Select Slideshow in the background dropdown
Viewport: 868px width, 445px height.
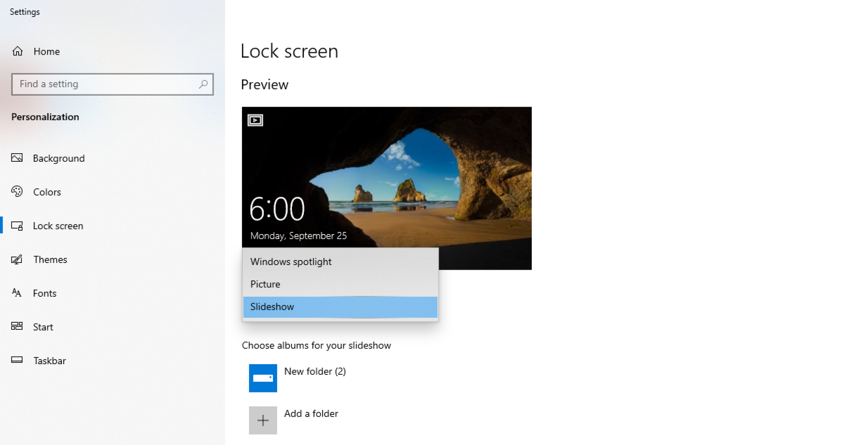(x=272, y=307)
